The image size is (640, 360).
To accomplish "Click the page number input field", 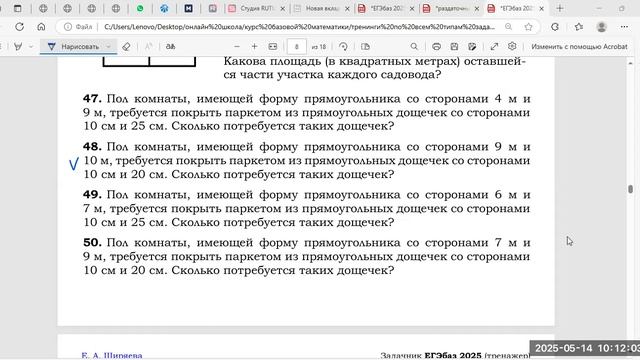I will (x=297, y=47).
